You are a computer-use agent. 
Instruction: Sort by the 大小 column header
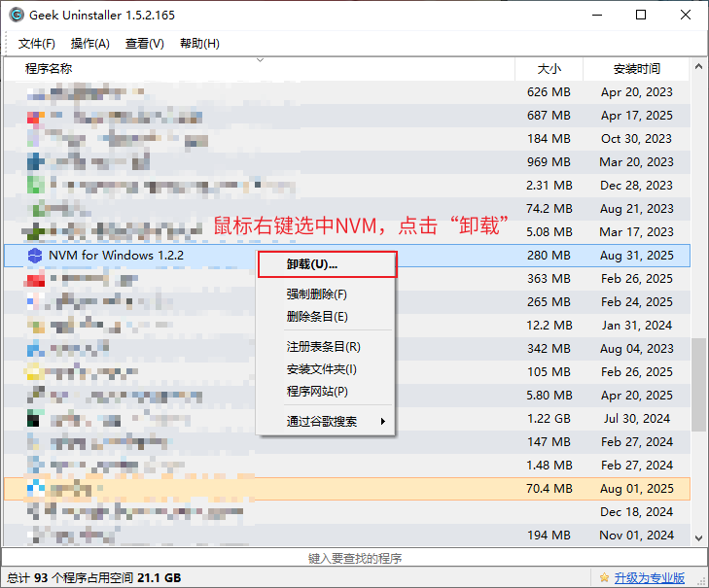(549, 69)
